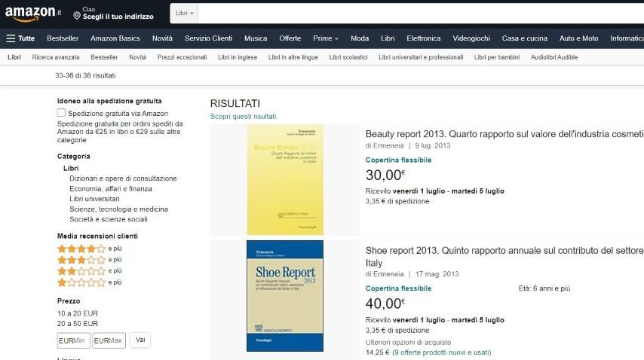Click Copertina flessibile for Shoe report
The width and height of the screenshot is (644, 360).
(398, 288)
